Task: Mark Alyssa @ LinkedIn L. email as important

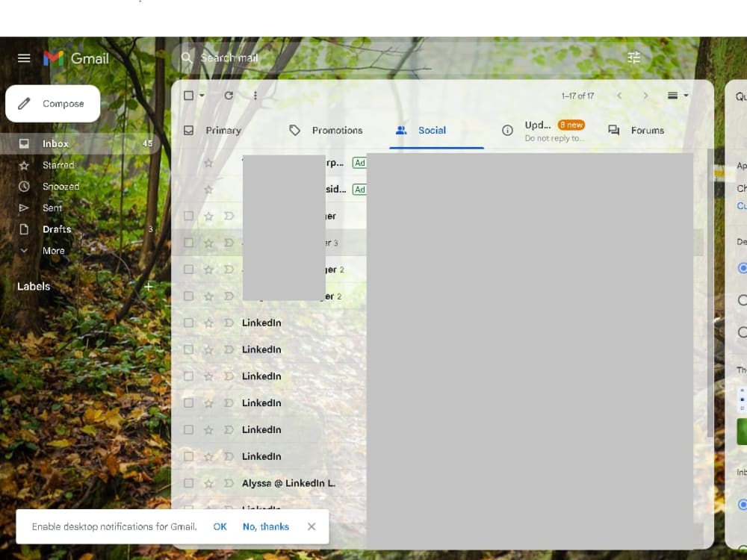Action: point(229,483)
